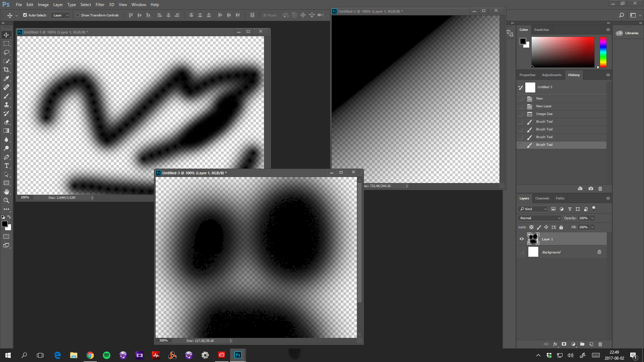Enable the Auto-Select checkbox
The image size is (644, 362).
[25, 15]
